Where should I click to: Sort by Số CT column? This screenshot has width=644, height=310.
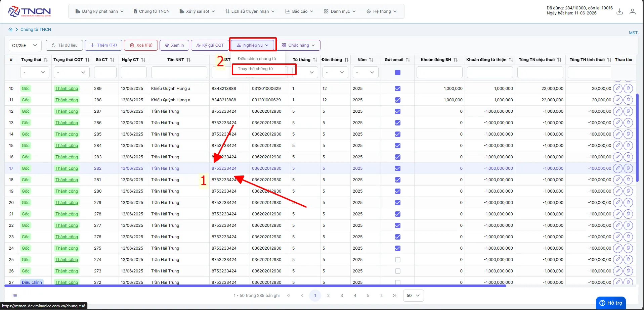pos(112,60)
